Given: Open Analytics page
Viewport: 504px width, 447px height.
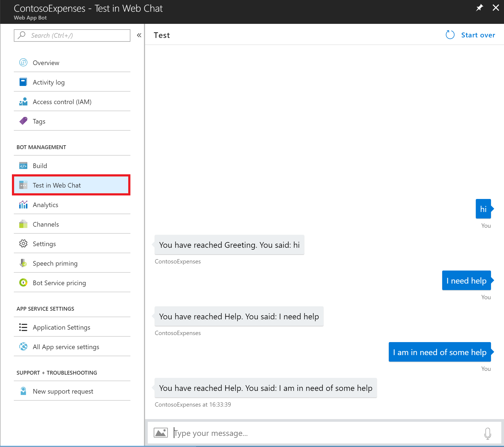Looking at the screenshot, I should [x=72, y=205].
